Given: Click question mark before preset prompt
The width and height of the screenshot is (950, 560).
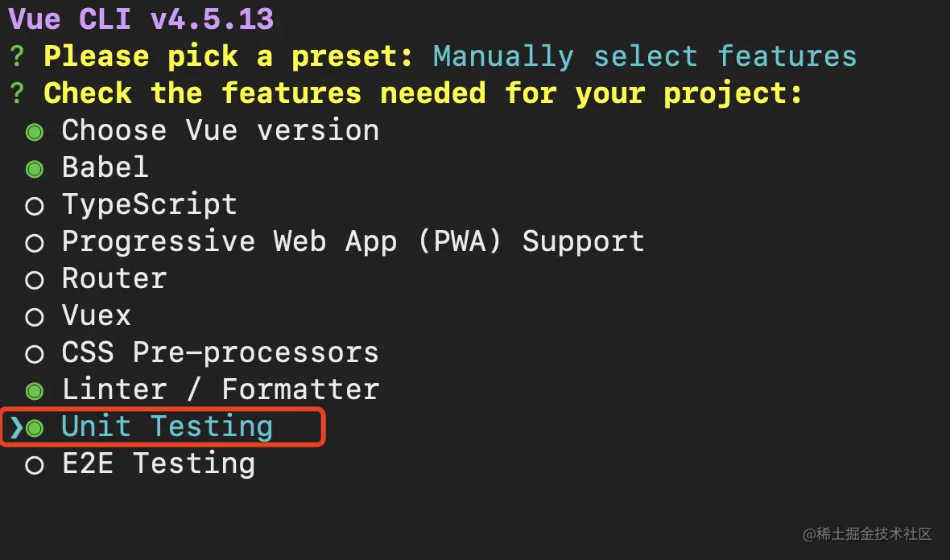Looking at the screenshot, I should click(17, 58).
